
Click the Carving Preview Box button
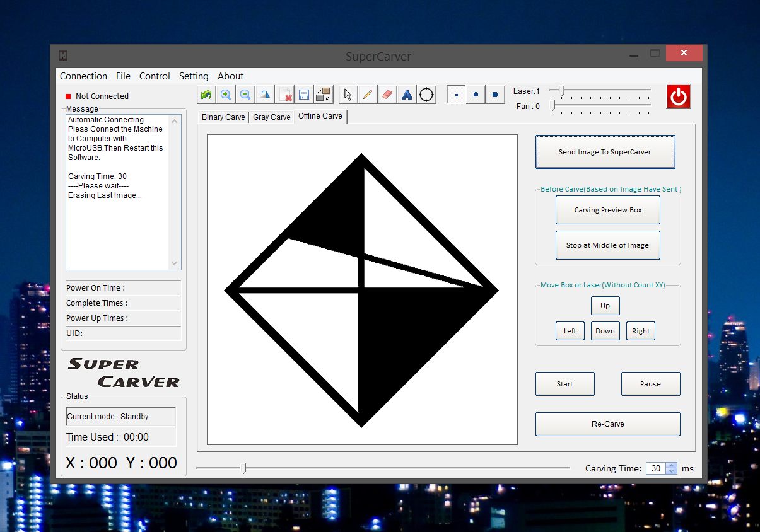click(607, 210)
